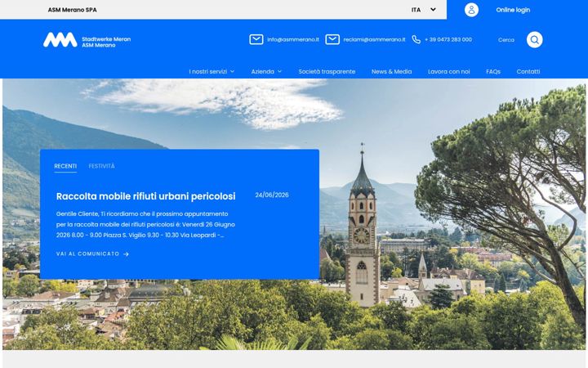The height and width of the screenshot is (368, 588).
Task: Click the ASM Merano SPA text
Action: (73, 10)
